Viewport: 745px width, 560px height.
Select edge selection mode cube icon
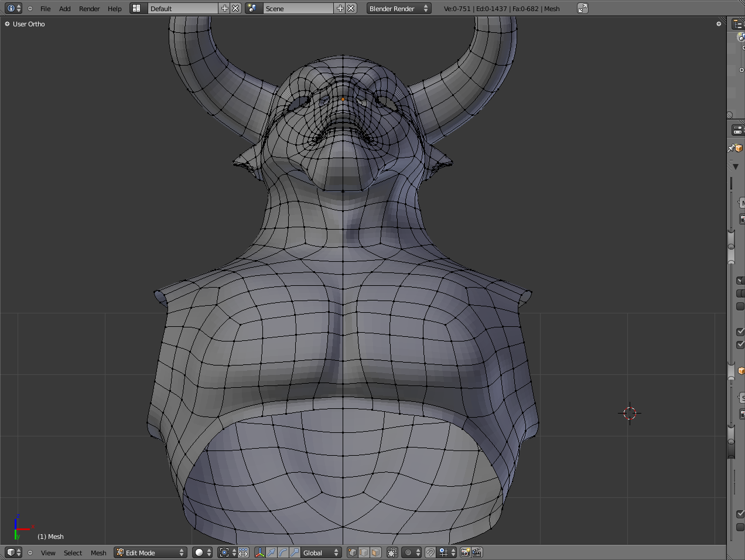tap(364, 552)
